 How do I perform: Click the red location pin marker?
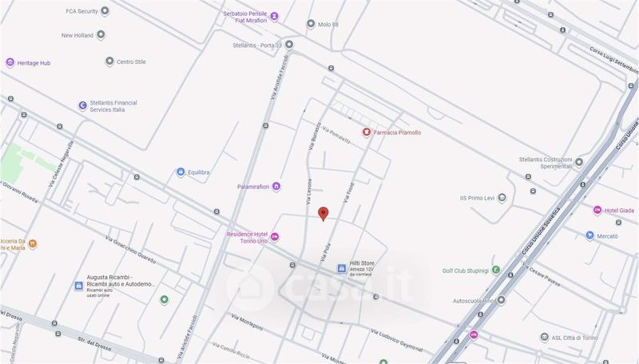click(323, 214)
